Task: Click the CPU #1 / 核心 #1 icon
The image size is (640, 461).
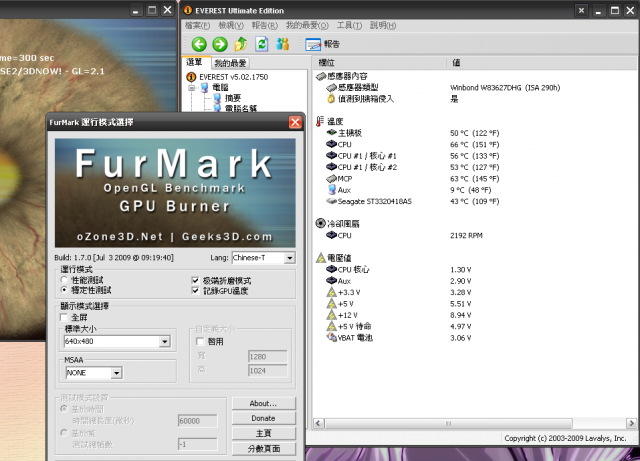Action: click(331, 156)
